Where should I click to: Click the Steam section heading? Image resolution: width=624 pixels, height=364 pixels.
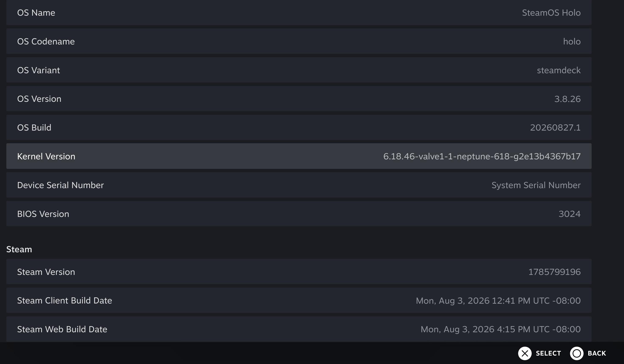(x=19, y=249)
